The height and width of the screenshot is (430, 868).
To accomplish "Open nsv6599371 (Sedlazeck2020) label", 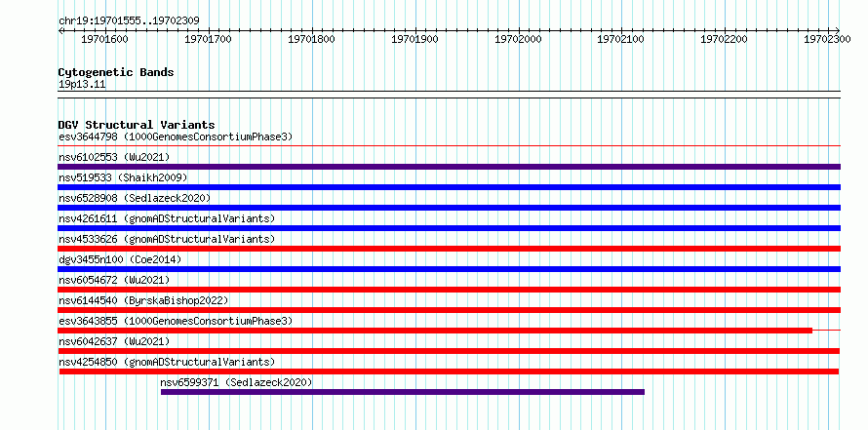I will [236, 382].
